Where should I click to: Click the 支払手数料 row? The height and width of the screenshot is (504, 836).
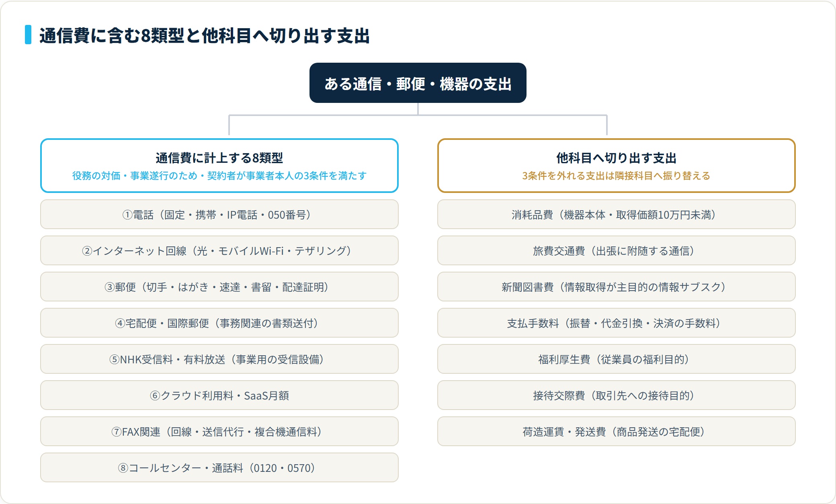(616, 323)
